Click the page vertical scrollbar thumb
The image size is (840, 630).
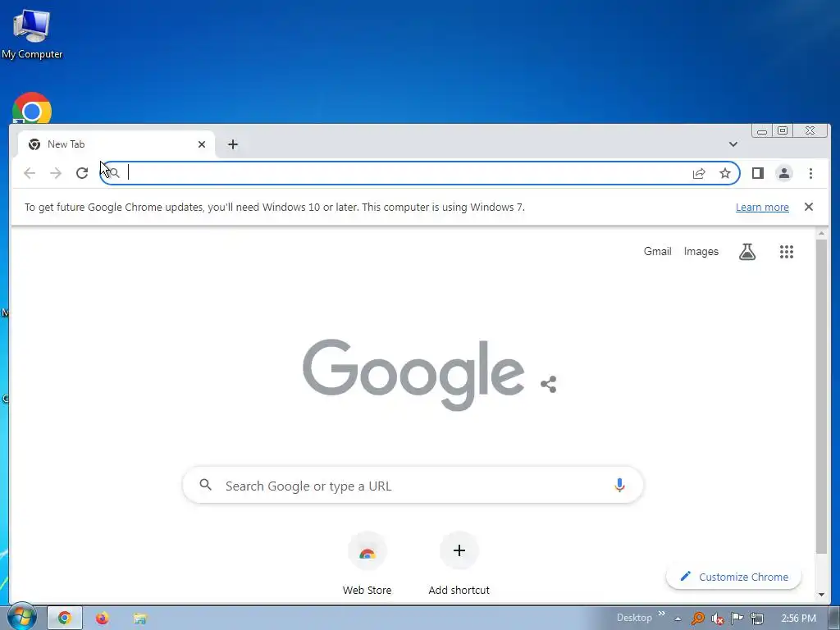pos(821,396)
